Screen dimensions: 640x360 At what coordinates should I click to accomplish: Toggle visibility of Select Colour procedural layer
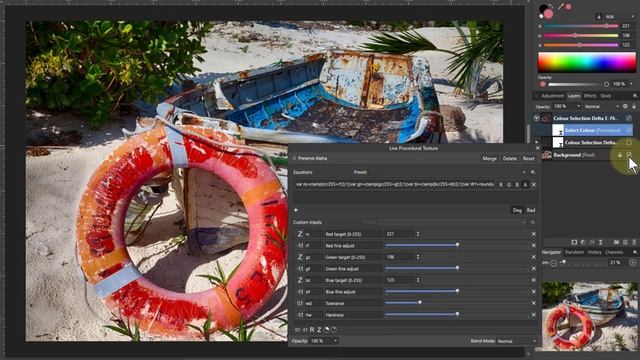(629, 130)
